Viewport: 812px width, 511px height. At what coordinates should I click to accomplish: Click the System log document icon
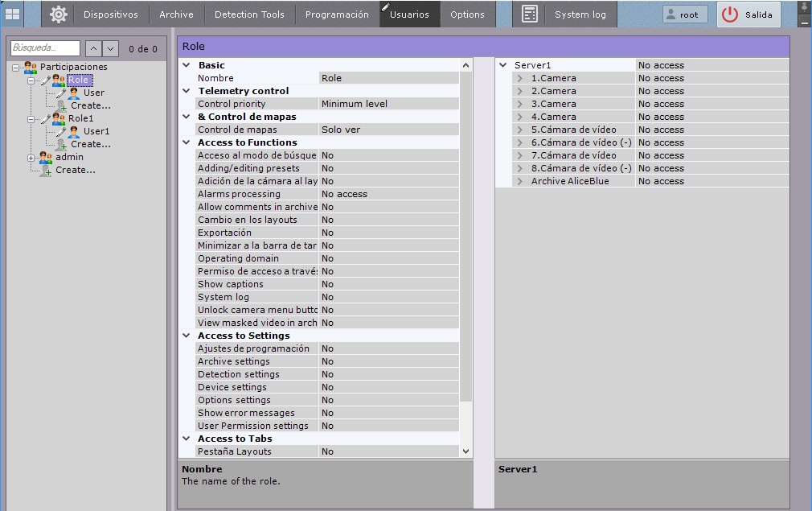pyautogui.click(x=529, y=14)
